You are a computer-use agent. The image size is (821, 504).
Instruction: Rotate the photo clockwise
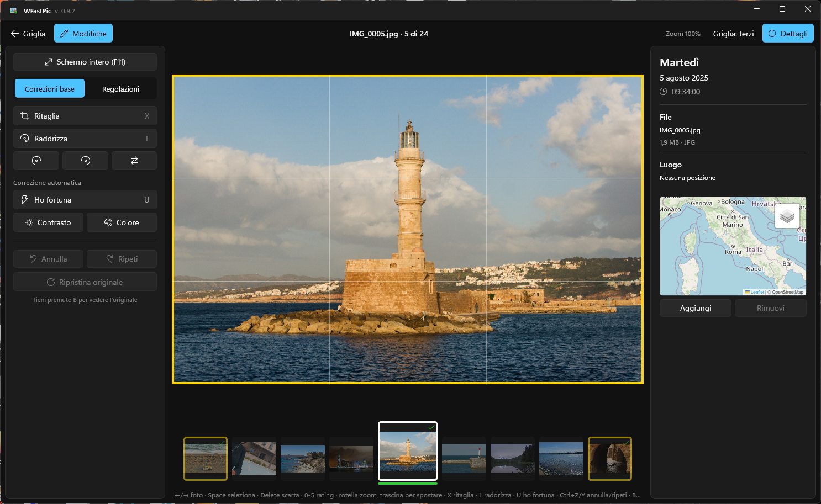(x=85, y=161)
